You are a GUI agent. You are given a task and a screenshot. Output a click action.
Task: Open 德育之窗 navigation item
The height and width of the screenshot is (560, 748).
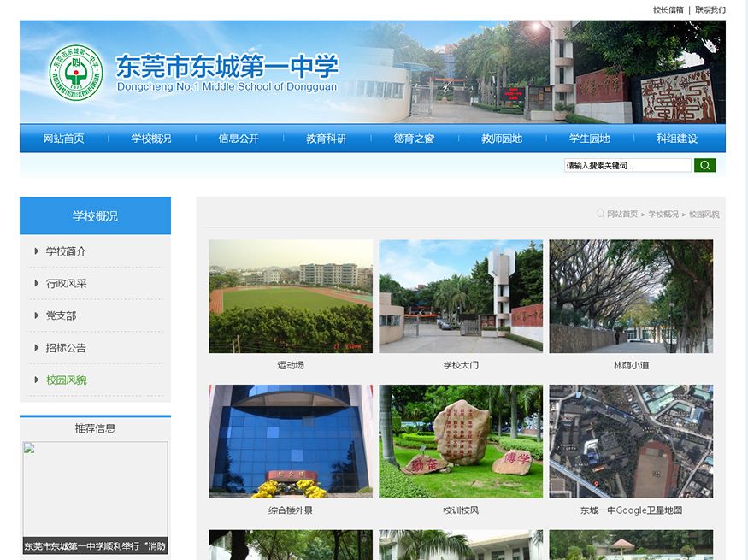(414, 139)
